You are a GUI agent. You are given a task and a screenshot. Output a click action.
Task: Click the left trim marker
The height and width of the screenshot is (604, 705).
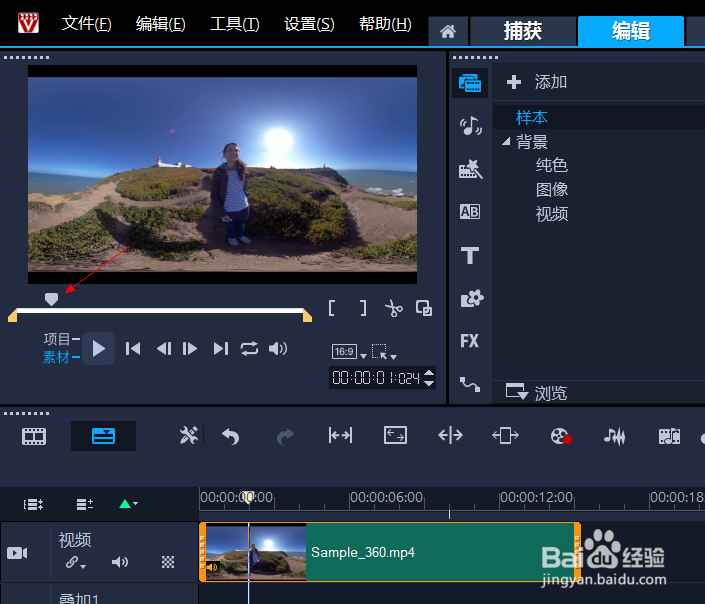click(13, 315)
